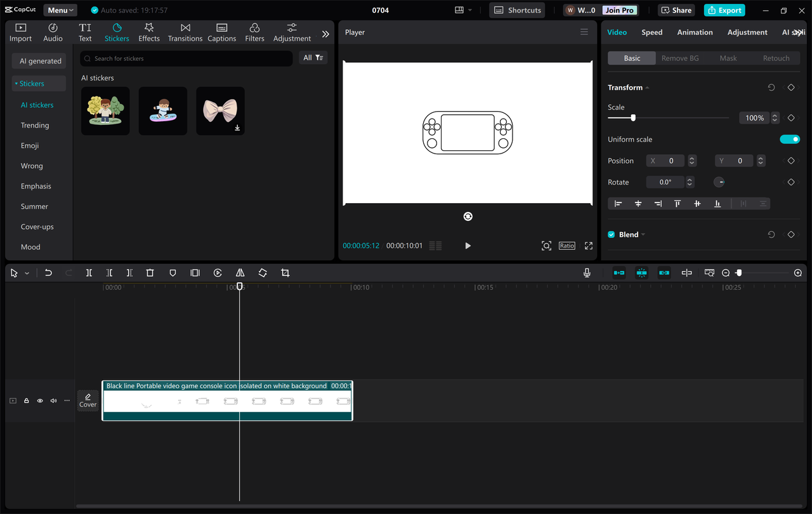Select the Mask sub-tab
Viewport: 812px width, 514px height.
point(728,58)
